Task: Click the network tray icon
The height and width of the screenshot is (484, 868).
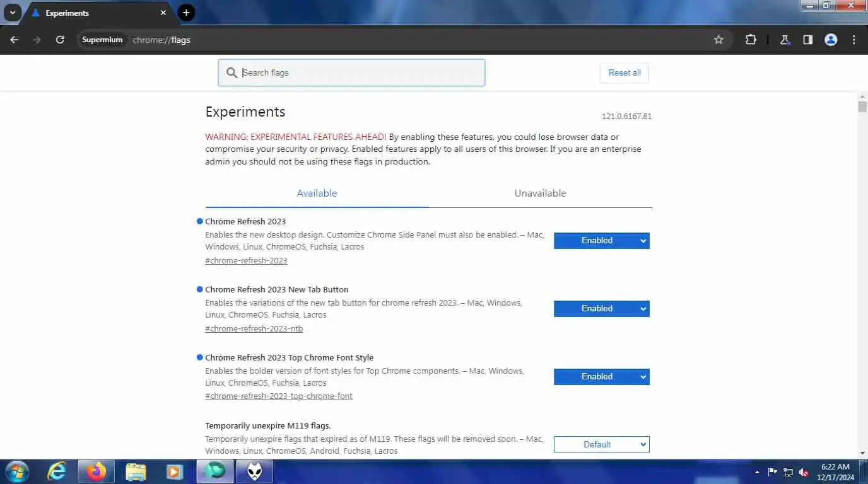Action: pos(789,472)
